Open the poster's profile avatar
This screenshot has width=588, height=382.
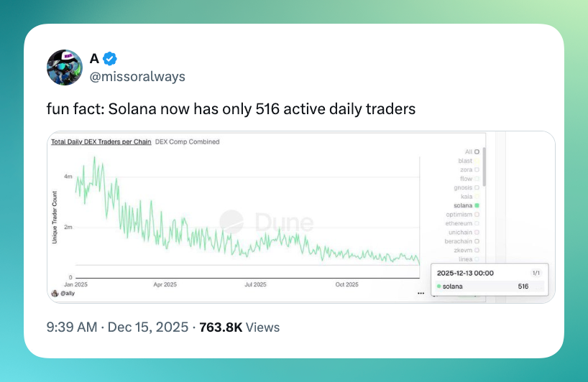click(64, 67)
